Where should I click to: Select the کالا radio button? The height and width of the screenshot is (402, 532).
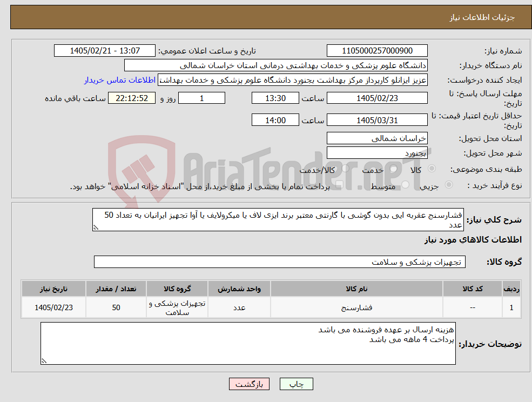[432, 169]
